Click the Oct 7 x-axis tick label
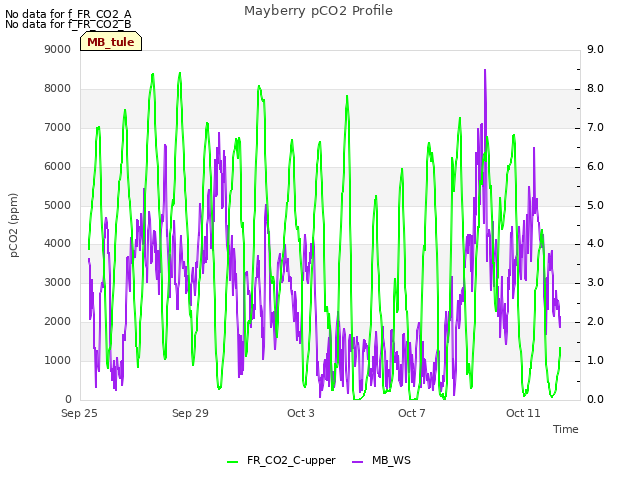 (x=412, y=413)
